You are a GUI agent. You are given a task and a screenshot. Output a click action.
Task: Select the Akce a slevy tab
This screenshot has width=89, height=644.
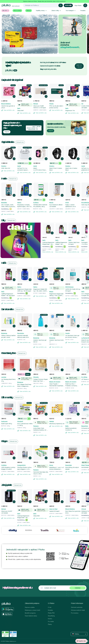17,10
